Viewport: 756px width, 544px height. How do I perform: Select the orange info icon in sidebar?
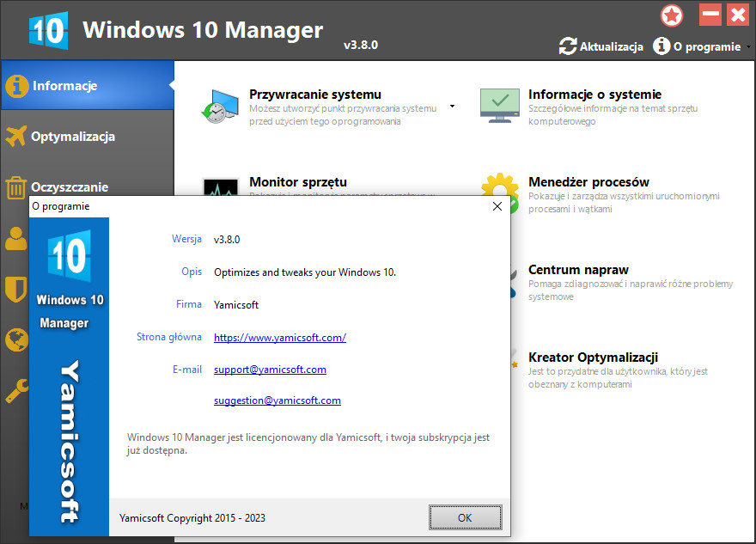17,86
